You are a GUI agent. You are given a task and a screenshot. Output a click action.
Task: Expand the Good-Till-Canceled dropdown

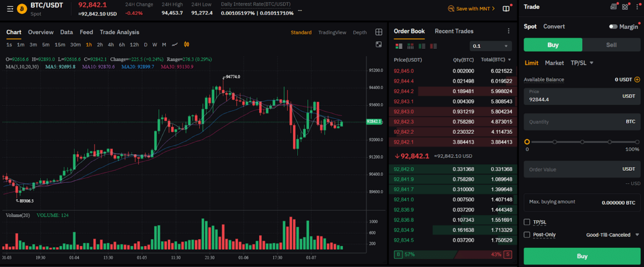[x=613, y=235]
